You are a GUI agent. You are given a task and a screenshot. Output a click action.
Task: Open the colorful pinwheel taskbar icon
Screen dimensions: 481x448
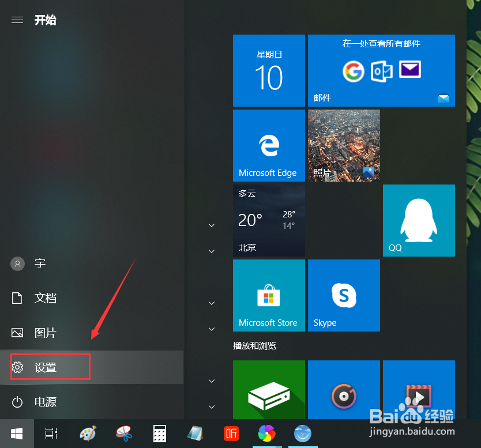(267, 434)
